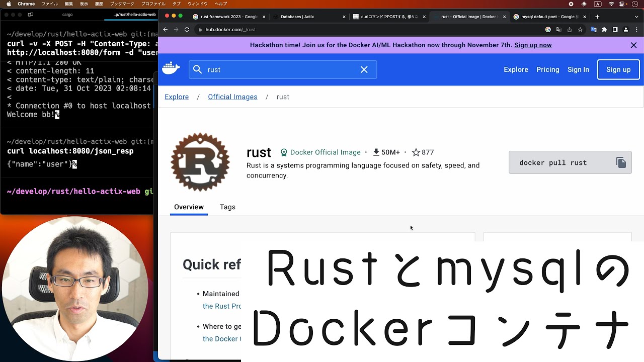The width and height of the screenshot is (644, 362).
Task: Copy the docker pull rust command
Action: (621, 162)
